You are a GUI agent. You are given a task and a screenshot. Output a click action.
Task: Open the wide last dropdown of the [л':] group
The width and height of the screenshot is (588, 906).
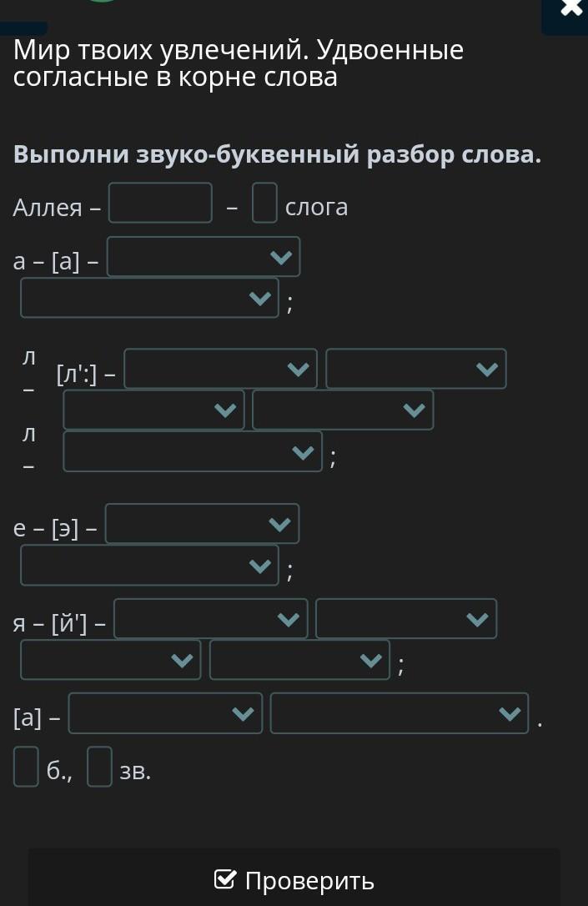[193, 451]
